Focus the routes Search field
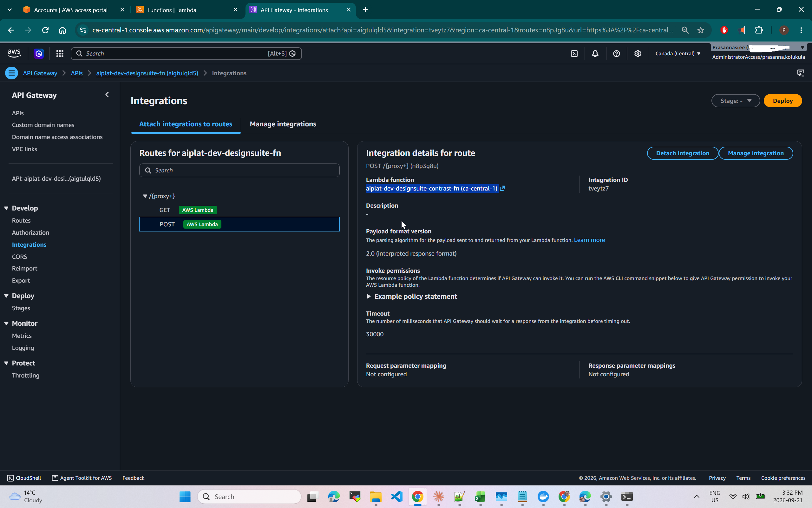The width and height of the screenshot is (812, 508). coord(239,170)
